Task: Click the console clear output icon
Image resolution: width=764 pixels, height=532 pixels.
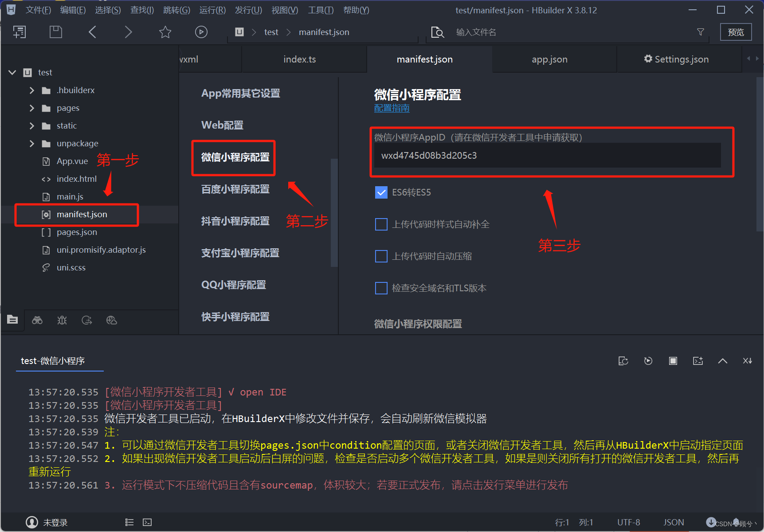Action: pos(698,361)
